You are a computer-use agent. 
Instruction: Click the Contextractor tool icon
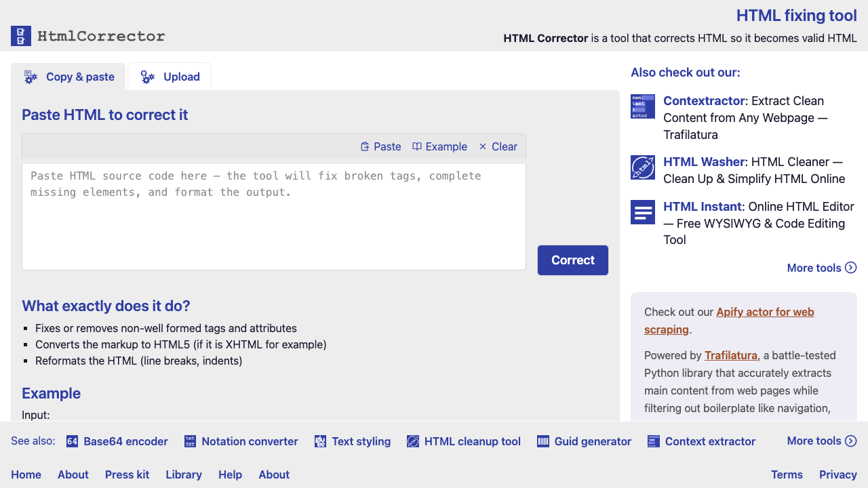point(642,106)
